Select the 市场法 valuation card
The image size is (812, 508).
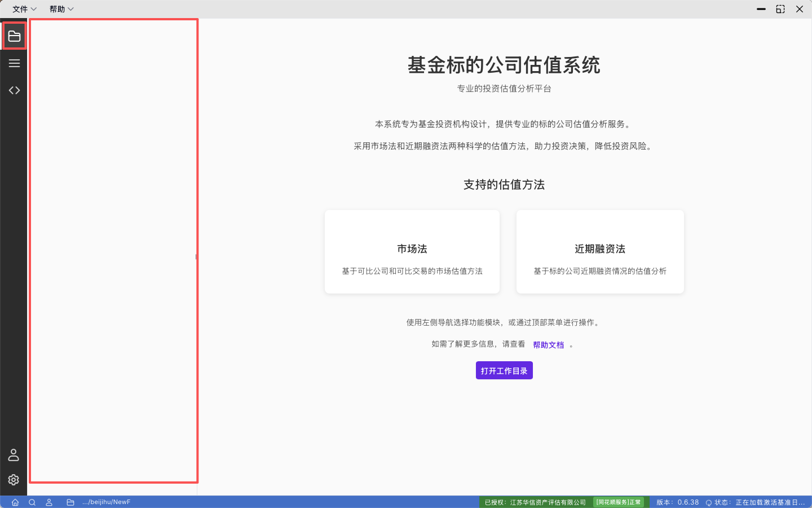pyautogui.click(x=412, y=252)
